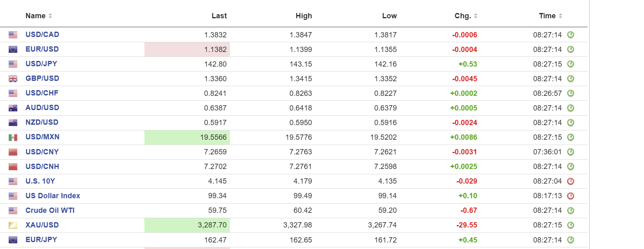The width and height of the screenshot is (644, 249).
Task: Click the High column header
Action: click(304, 16)
